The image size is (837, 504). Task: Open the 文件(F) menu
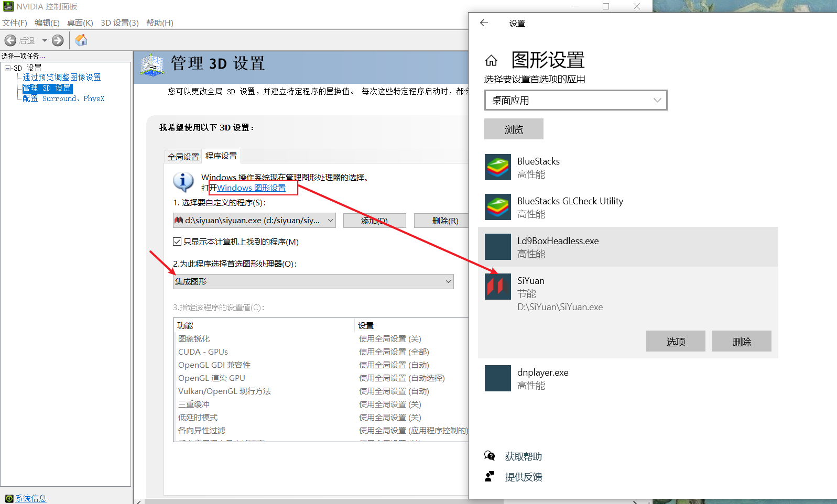point(15,23)
